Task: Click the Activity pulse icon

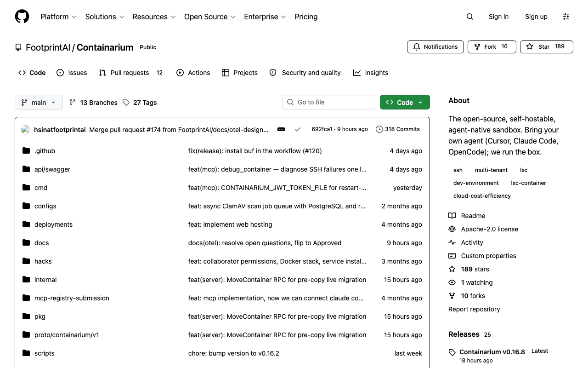Action: coord(452,242)
